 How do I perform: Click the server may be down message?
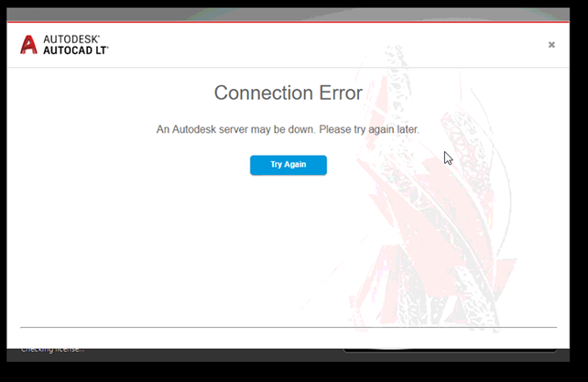pyautogui.click(x=288, y=129)
